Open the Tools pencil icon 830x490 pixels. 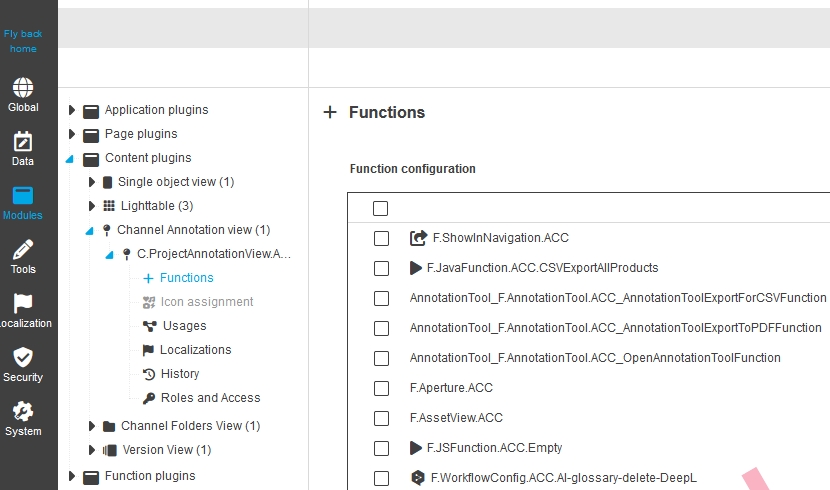pyautogui.click(x=23, y=250)
